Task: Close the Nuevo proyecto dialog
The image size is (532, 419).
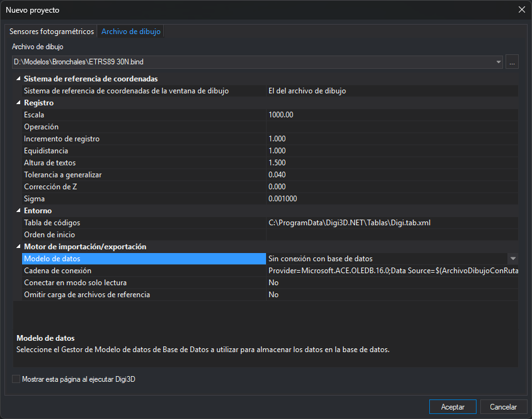Action: tap(522, 10)
